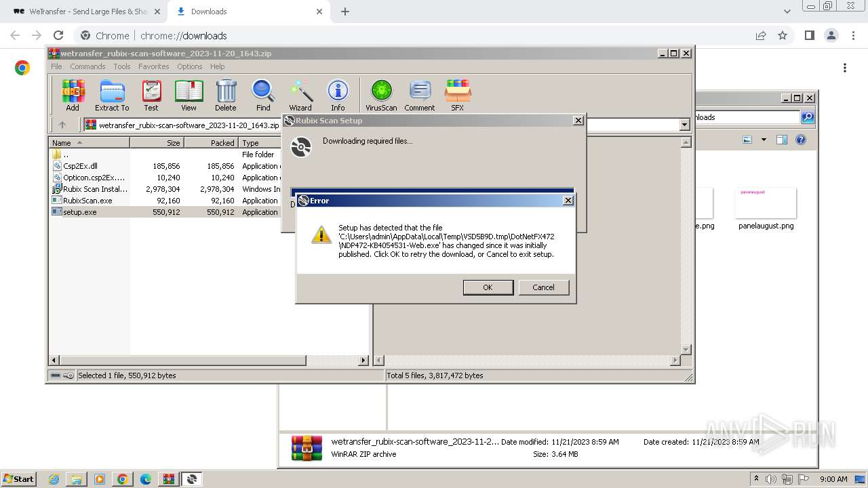Click the Explorer change view icon

[x=747, y=140]
